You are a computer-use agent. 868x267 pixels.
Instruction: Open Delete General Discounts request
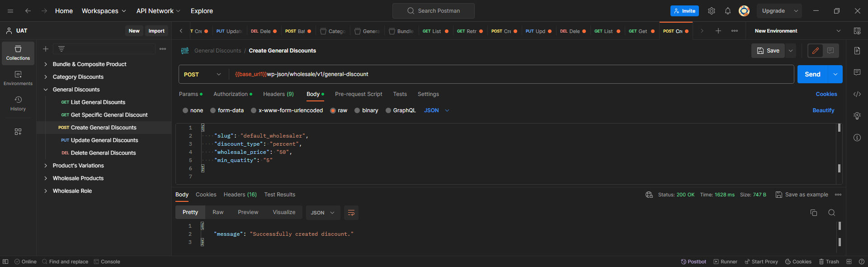click(x=103, y=153)
